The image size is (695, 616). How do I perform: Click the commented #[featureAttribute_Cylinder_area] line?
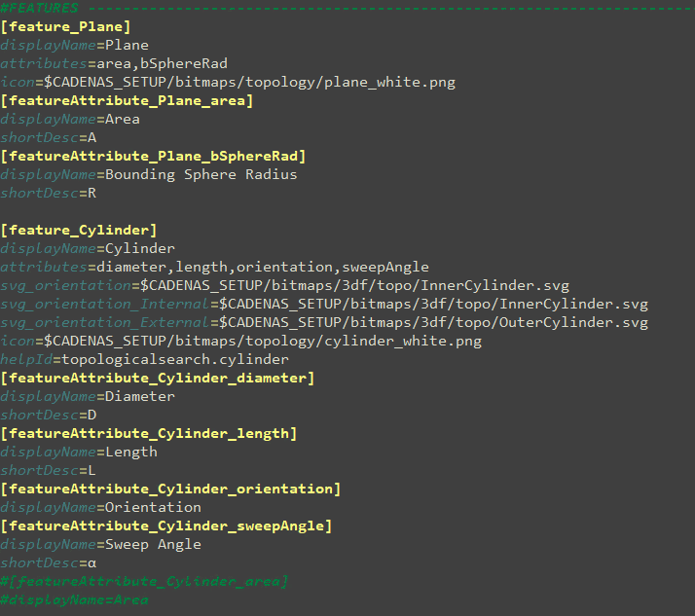click(x=144, y=582)
